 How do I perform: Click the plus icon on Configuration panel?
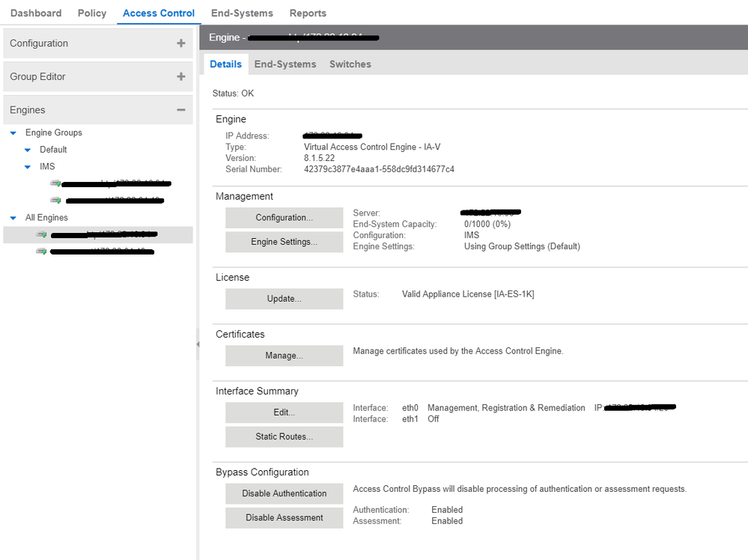180,43
